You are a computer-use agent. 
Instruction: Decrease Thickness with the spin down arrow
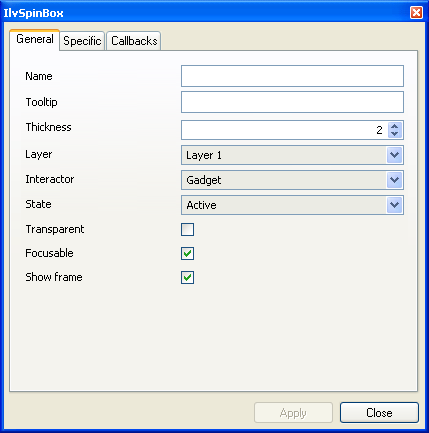[x=395, y=134]
